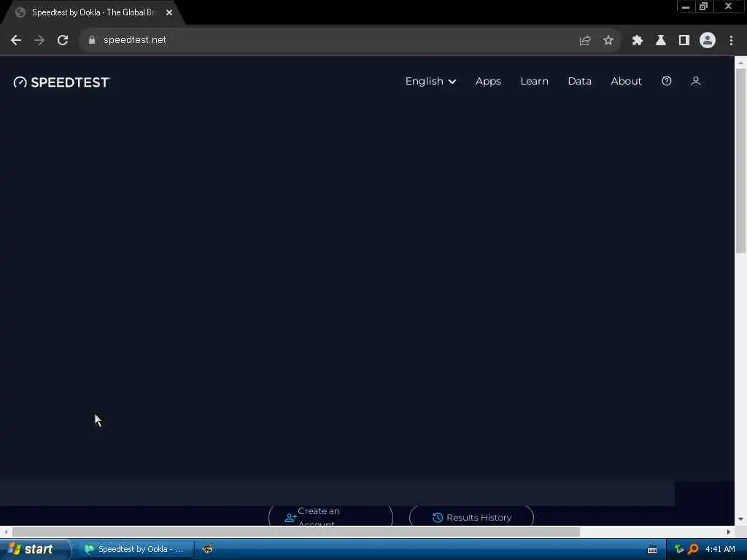Open the Data menu item
The image size is (747, 560).
579,82
